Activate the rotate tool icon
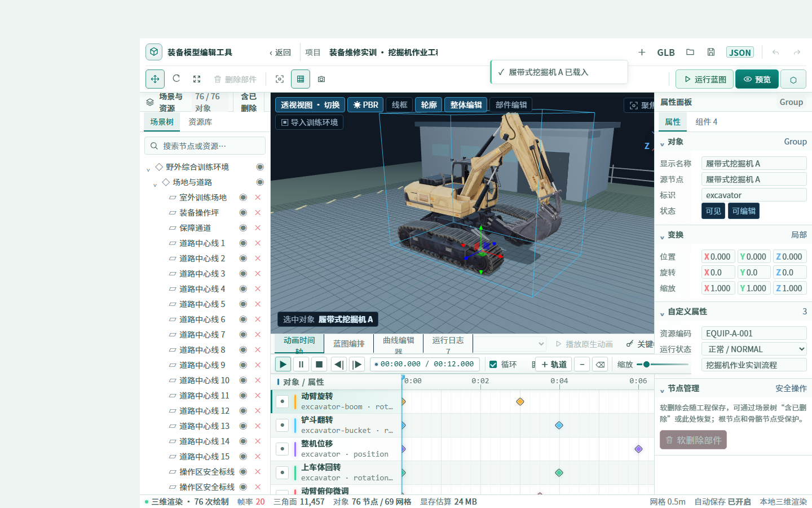This screenshot has width=812, height=508. (176, 79)
